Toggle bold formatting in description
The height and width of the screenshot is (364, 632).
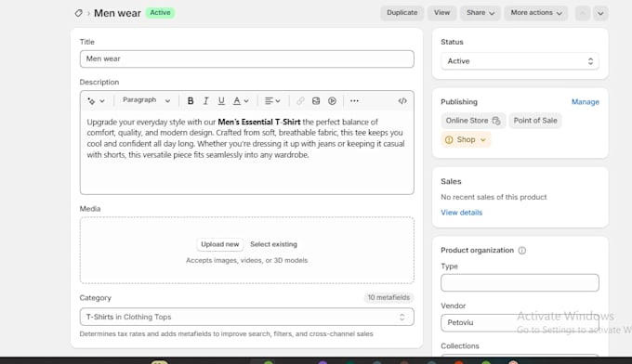pos(191,101)
